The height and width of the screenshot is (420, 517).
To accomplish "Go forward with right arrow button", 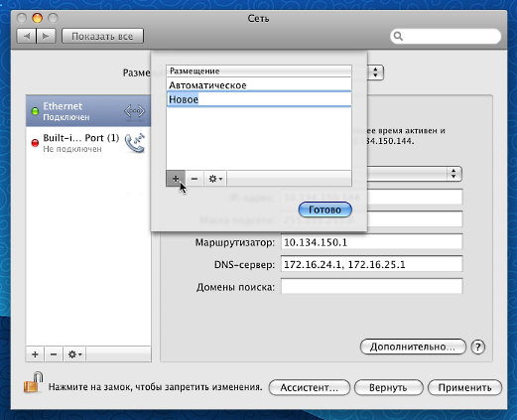I will (x=46, y=36).
